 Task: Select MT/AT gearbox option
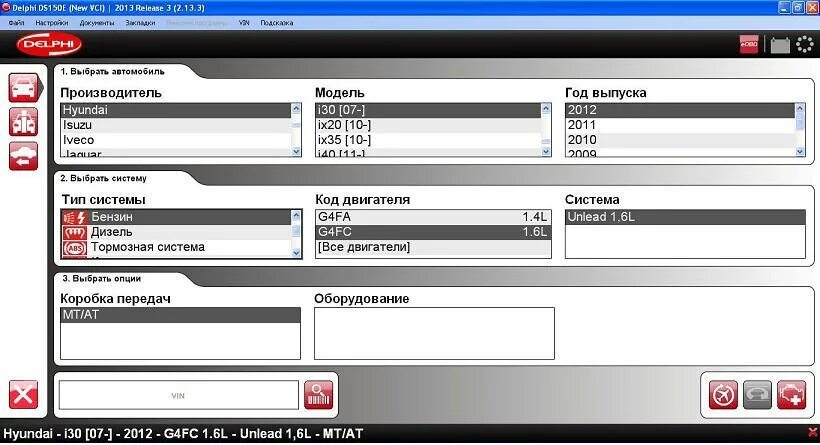tap(180, 315)
